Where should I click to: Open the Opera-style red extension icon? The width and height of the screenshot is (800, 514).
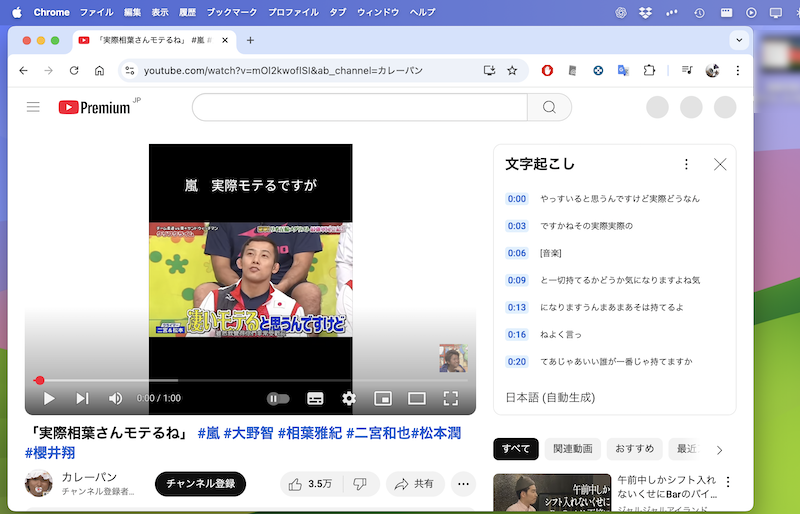(547, 70)
